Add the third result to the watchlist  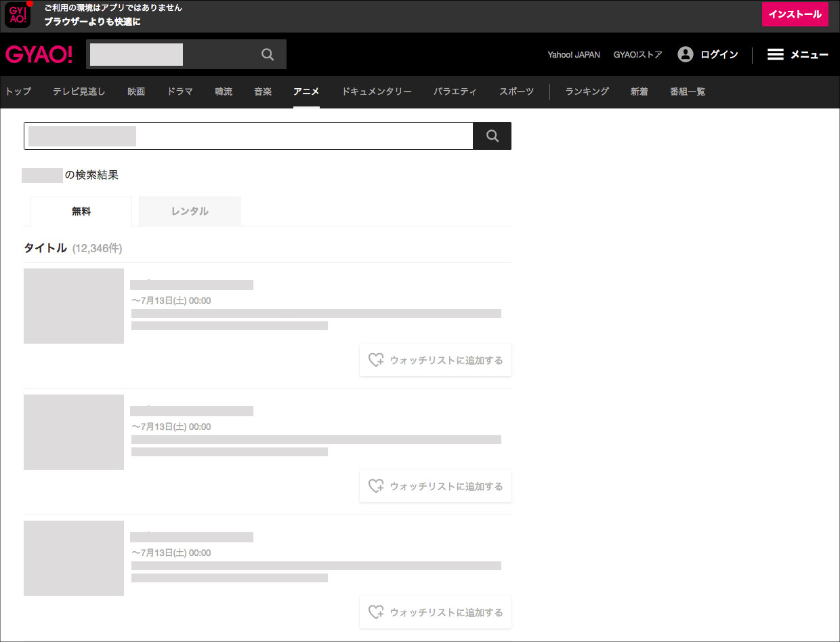(x=436, y=611)
